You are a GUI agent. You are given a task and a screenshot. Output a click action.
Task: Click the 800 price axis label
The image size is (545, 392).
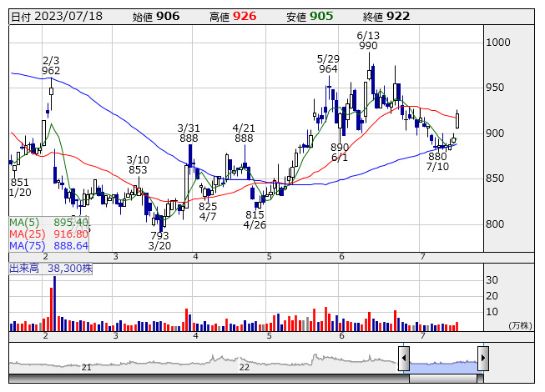[x=495, y=224]
